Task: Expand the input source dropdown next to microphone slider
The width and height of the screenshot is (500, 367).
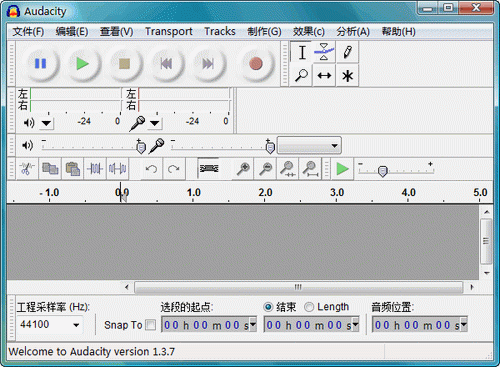Action: [309, 146]
